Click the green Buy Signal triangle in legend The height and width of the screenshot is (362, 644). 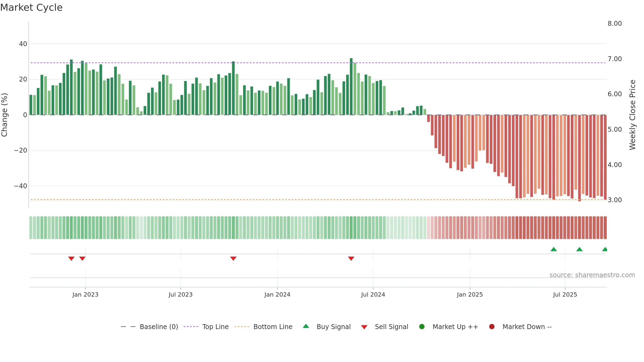(x=306, y=326)
